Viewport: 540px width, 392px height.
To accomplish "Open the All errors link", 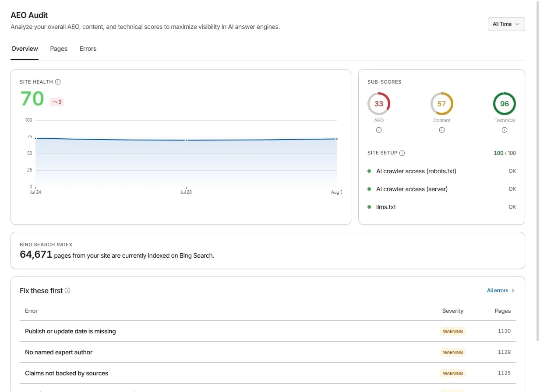I will pos(501,290).
